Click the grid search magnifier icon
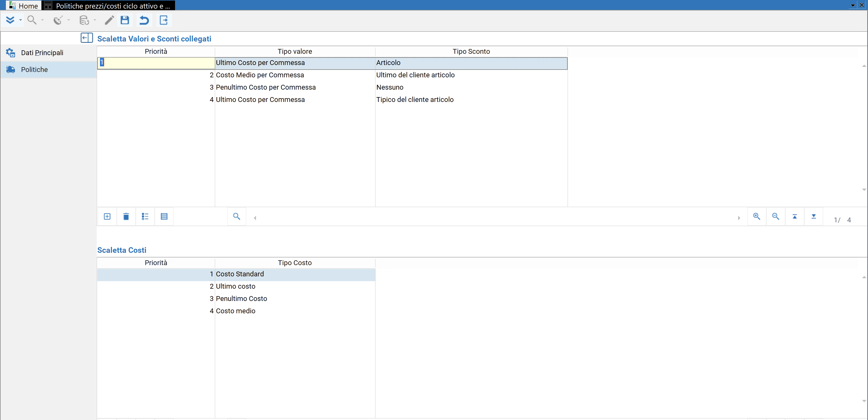The image size is (868, 420). [237, 217]
